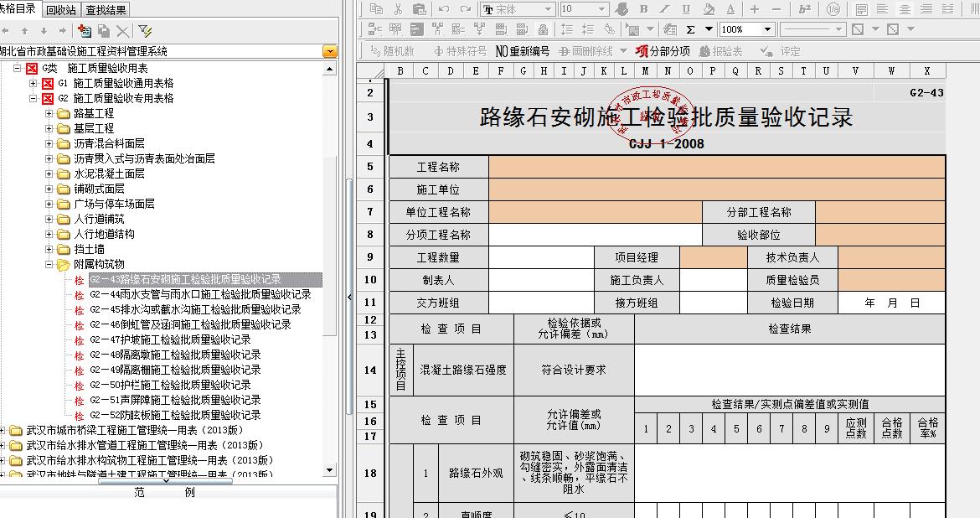Click the fill color bucket icon

click(x=709, y=9)
